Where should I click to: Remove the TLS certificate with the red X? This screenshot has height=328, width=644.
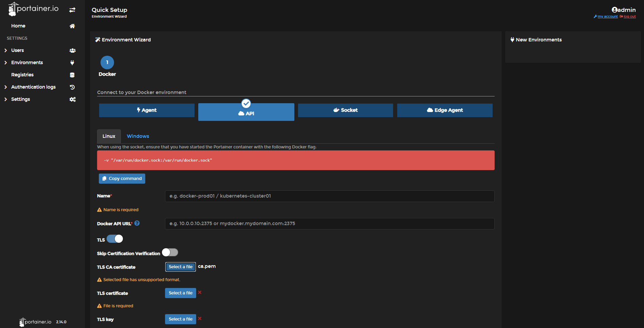200,293
